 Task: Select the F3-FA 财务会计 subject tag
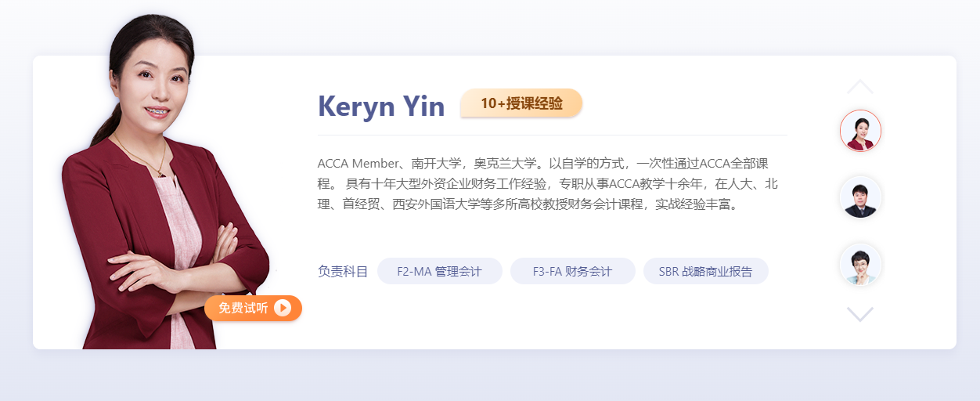tap(572, 272)
